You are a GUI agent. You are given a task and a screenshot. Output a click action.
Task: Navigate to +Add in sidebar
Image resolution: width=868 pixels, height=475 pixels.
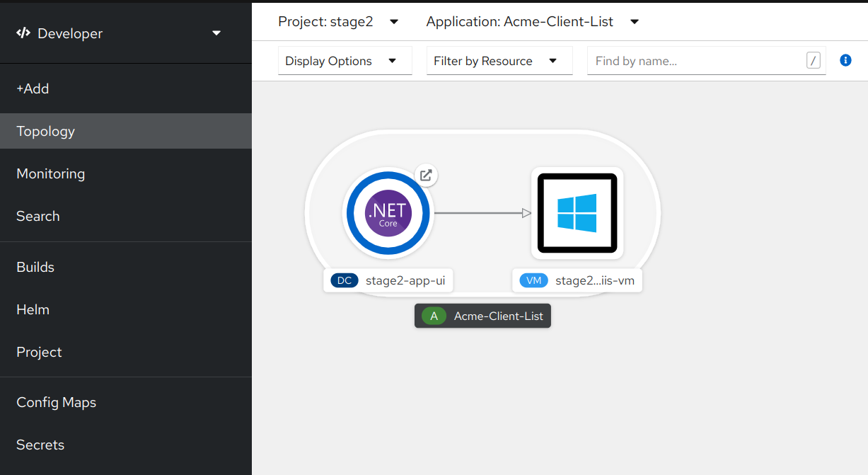(33, 88)
